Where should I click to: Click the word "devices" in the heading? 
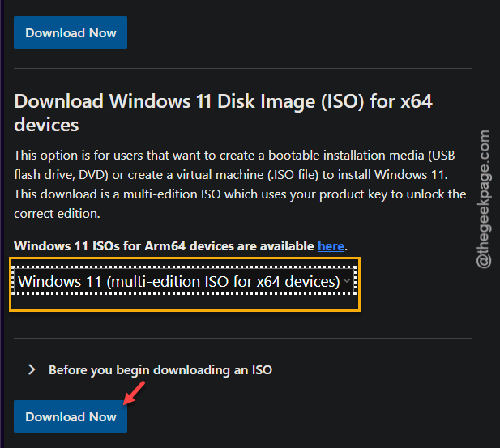pos(46,125)
